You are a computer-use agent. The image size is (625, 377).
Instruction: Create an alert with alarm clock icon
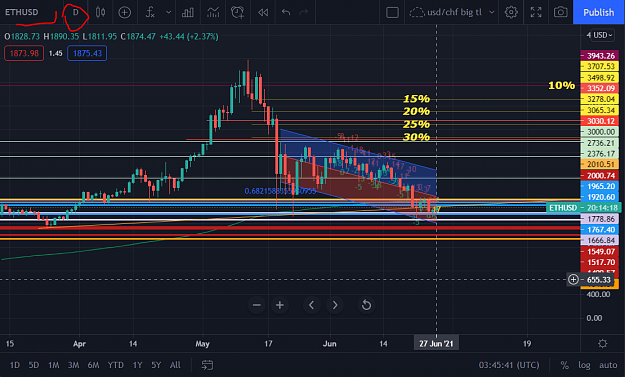(x=238, y=12)
